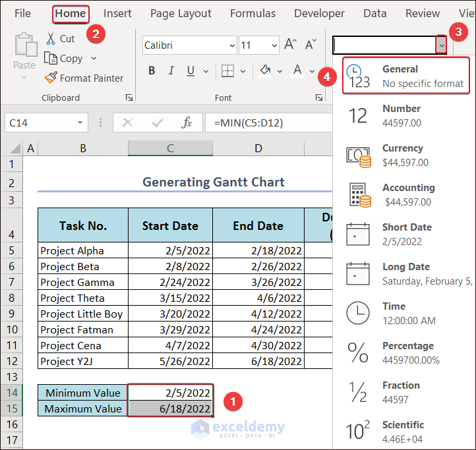The height and width of the screenshot is (450, 476).
Task: Click the Fill Color paint bucket
Action: (265, 70)
